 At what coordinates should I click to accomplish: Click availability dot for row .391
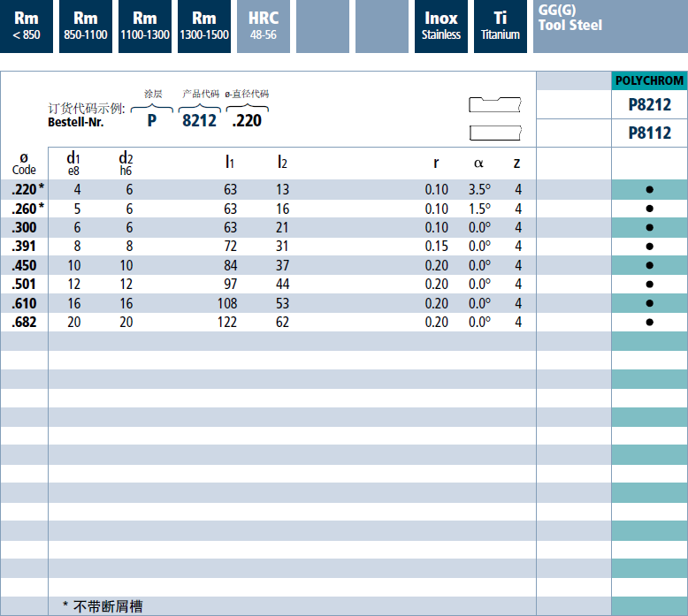[x=649, y=247]
